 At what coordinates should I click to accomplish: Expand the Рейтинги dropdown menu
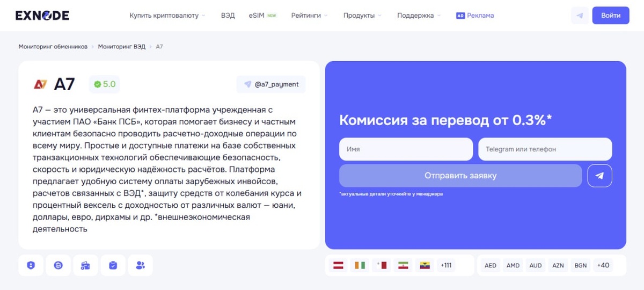tap(310, 16)
